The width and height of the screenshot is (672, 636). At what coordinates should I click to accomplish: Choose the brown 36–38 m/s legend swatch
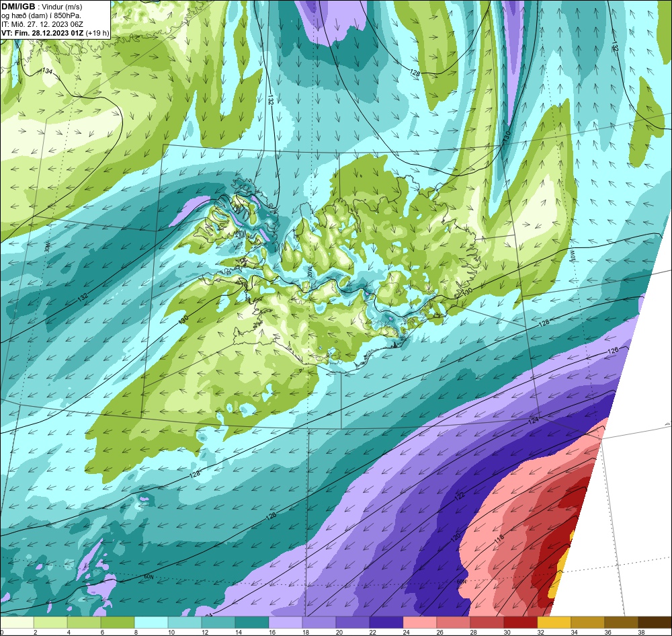click(622, 623)
